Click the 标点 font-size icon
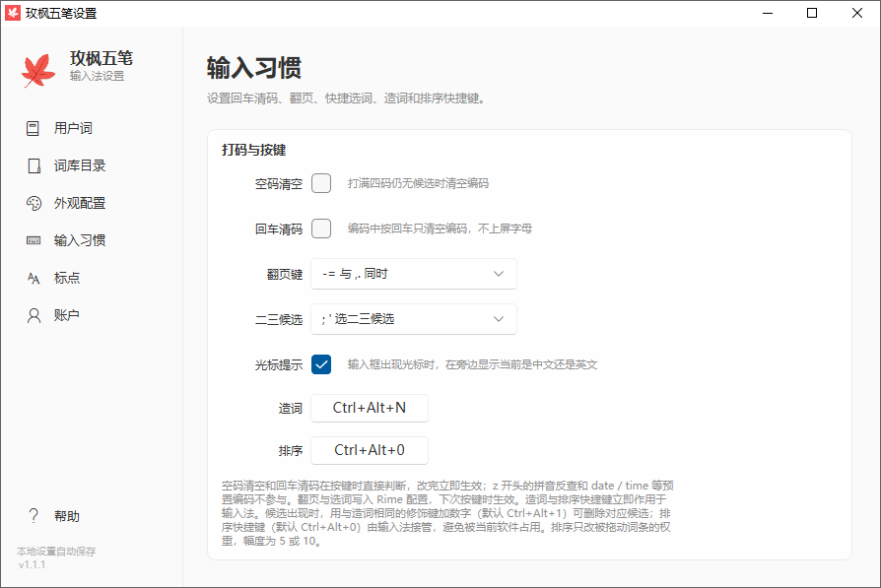Image resolution: width=881 pixels, height=588 pixels. coord(34,278)
